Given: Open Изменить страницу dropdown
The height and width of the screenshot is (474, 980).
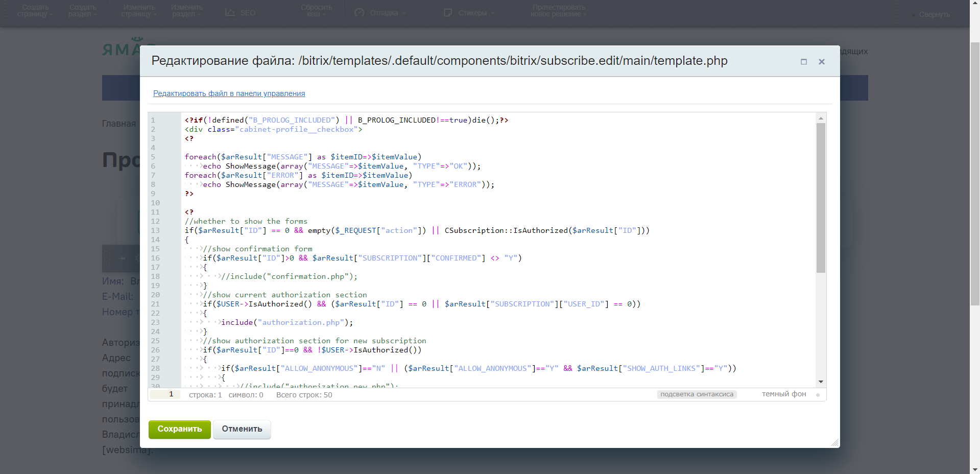Looking at the screenshot, I should (139, 11).
